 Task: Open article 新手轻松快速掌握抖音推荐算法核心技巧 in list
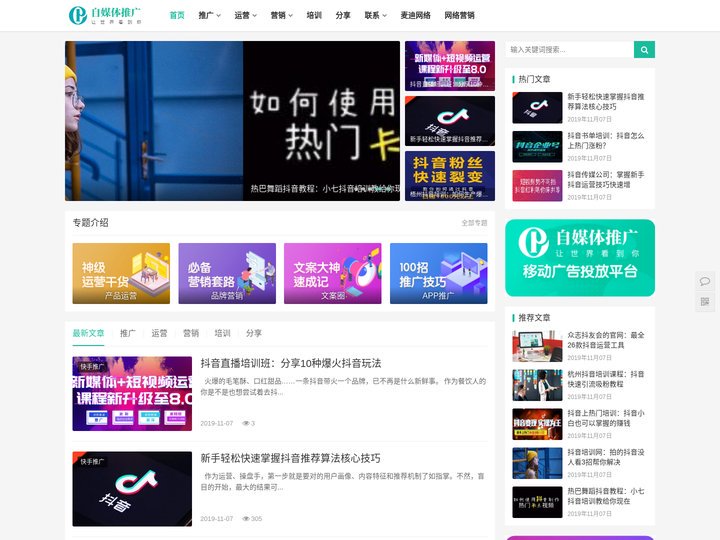pos(290,458)
